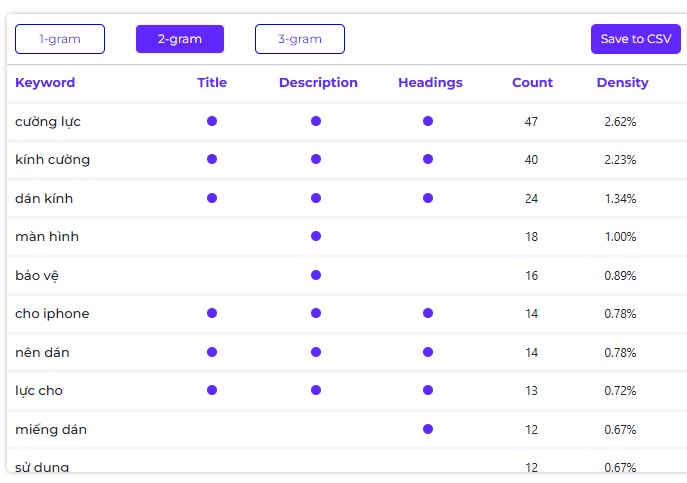
Task: Click Description dot for nên dán row
Action: tap(316, 352)
